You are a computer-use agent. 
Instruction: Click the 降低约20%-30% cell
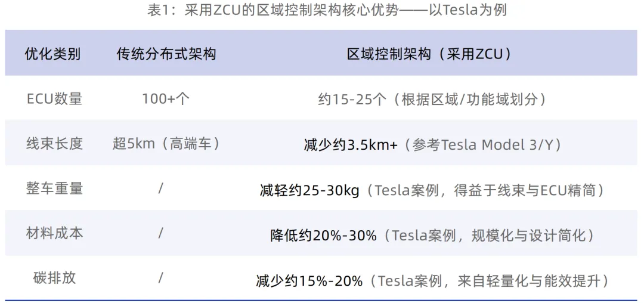click(432, 236)
